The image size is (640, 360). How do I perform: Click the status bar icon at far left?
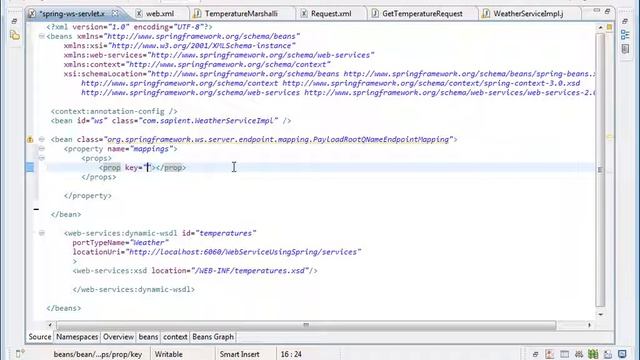(x=20, y=353)
